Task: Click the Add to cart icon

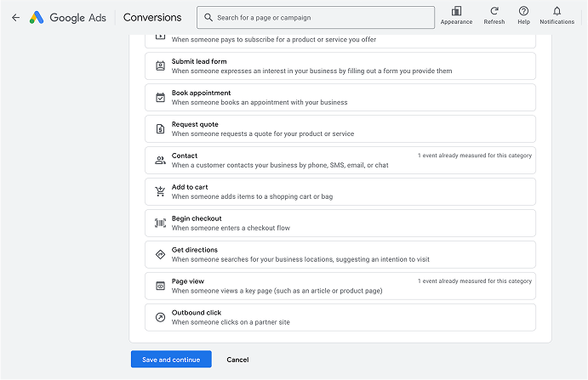Action: 160,191
